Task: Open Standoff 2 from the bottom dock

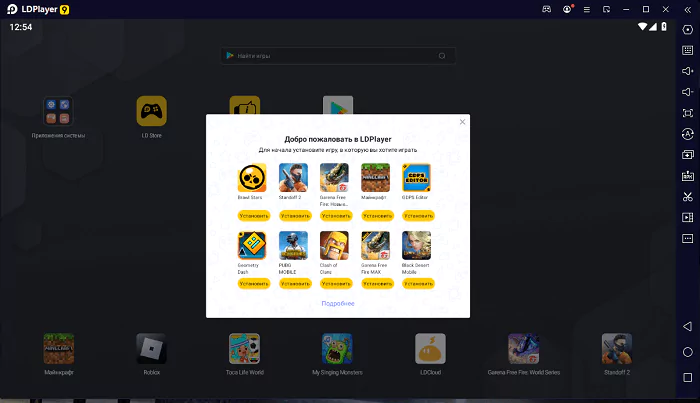Action: [617, 349]
